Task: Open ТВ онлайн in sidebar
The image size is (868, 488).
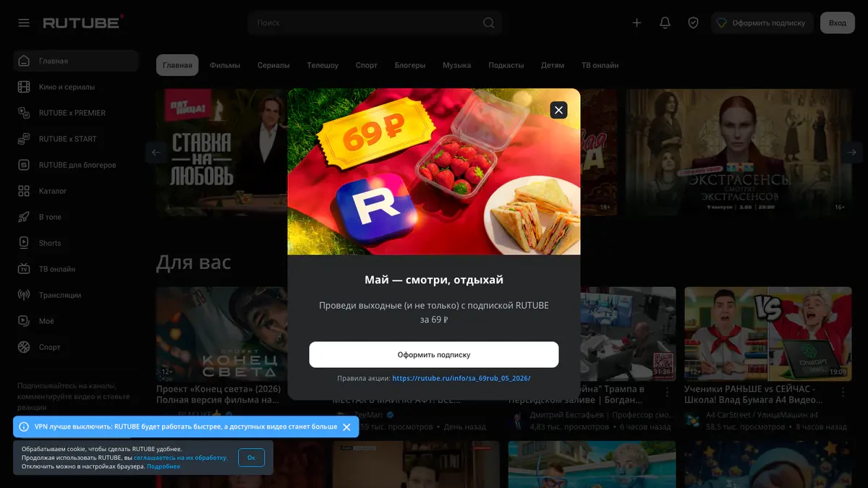Action: pyautogui.click(x=76, y=269)
